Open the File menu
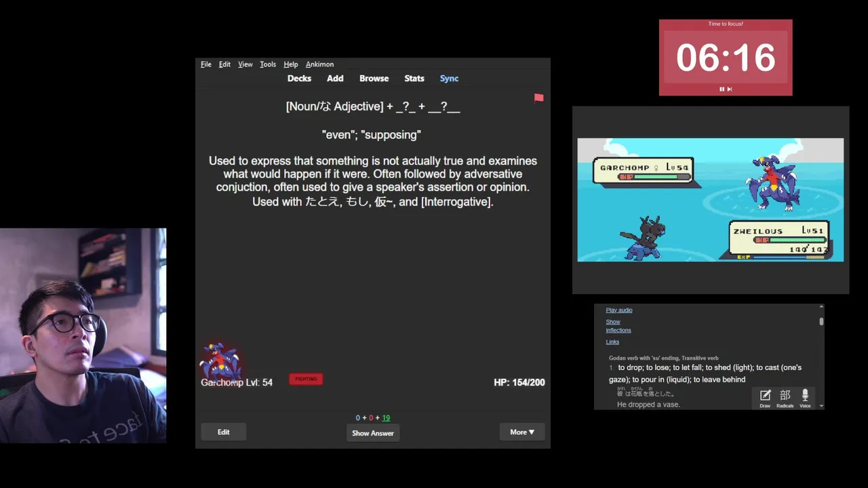 [206, 64]
